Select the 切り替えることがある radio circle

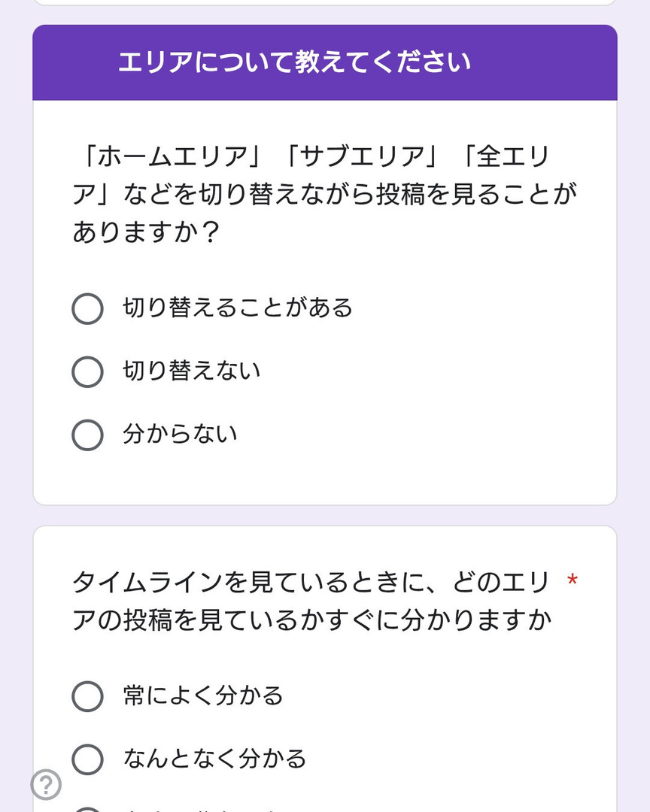point(87,308)
